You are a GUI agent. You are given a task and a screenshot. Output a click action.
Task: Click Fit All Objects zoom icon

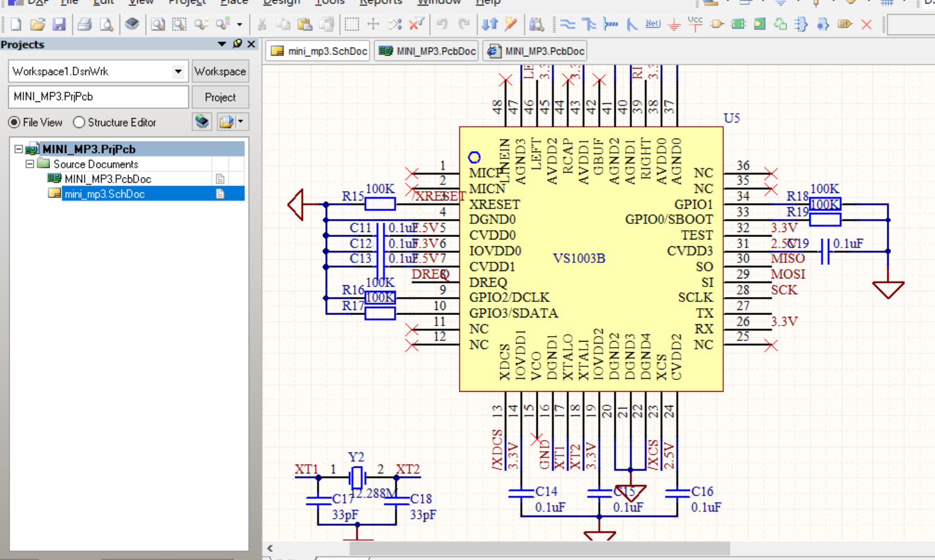click(158, 24)
